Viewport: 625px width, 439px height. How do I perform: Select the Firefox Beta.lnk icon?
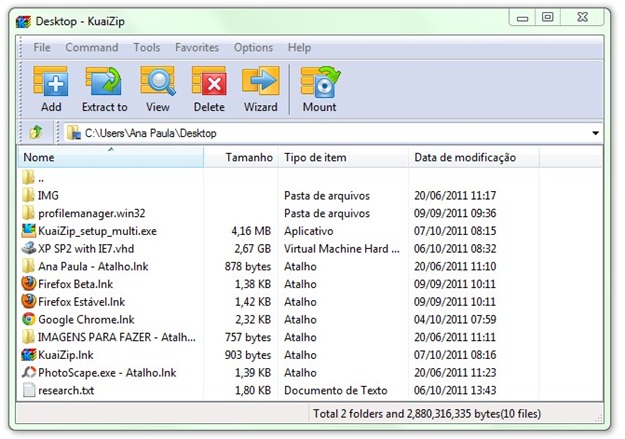point(28,283)
